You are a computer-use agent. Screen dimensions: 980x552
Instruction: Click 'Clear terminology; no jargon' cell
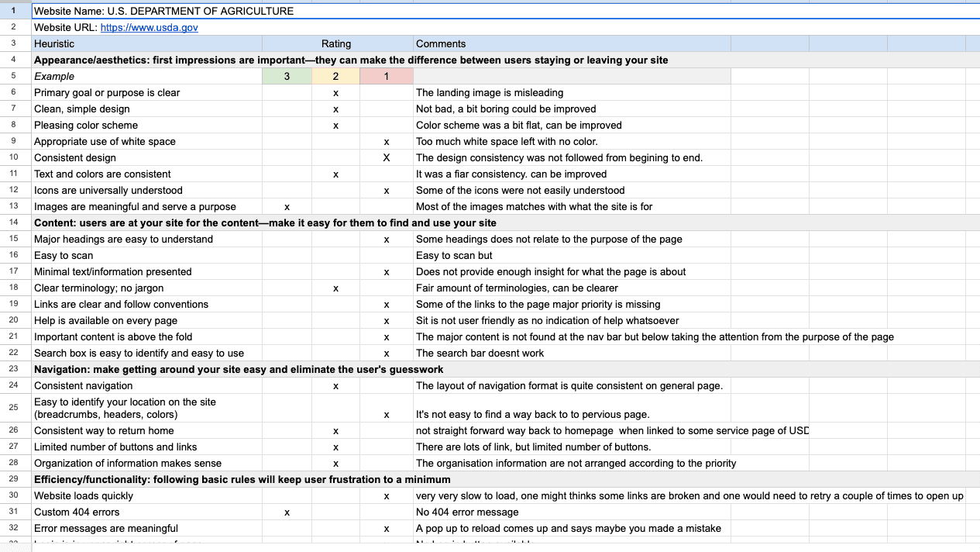(x=146, y=288)
